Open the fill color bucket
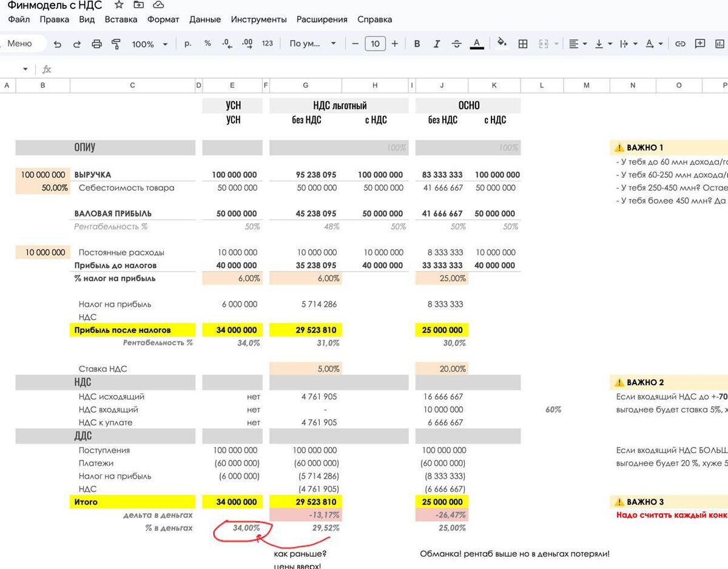 click(502, 43)
